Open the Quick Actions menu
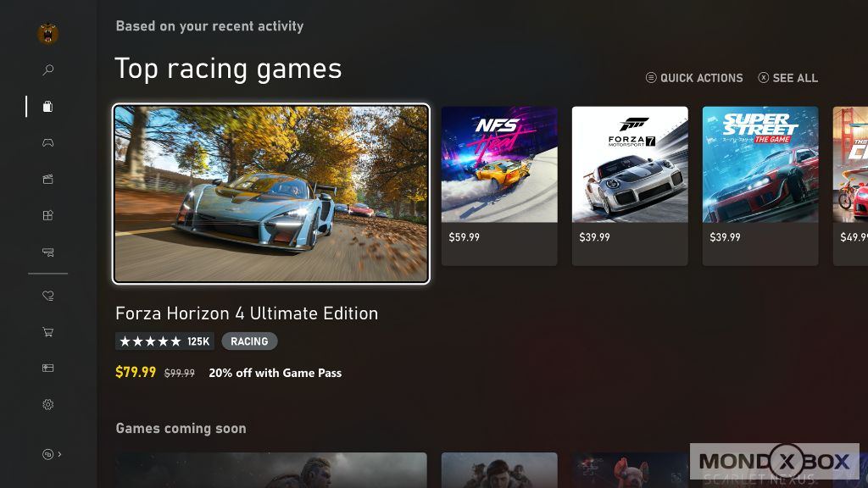The width and height of the screenshot is (868, 488). [695, 78]
